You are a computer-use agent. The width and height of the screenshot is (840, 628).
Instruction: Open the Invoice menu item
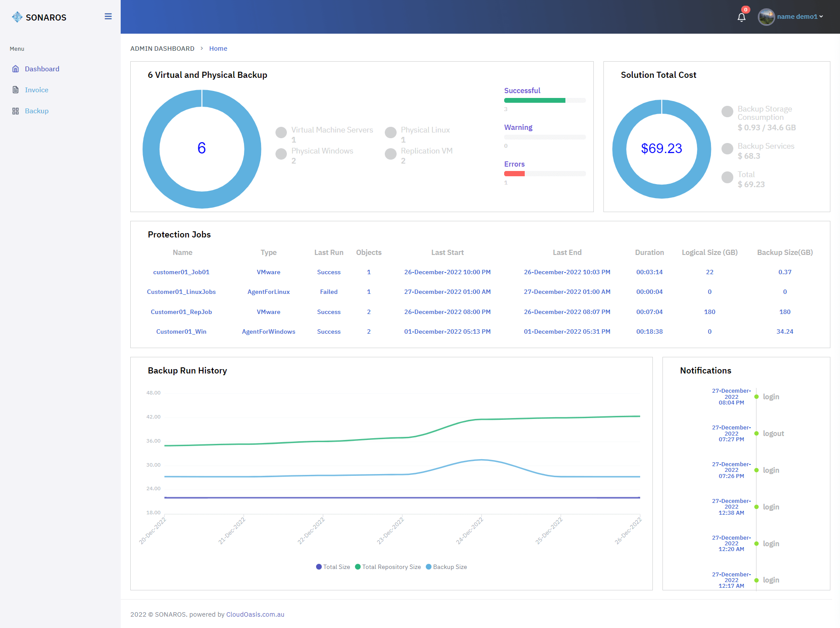(36, 90)
